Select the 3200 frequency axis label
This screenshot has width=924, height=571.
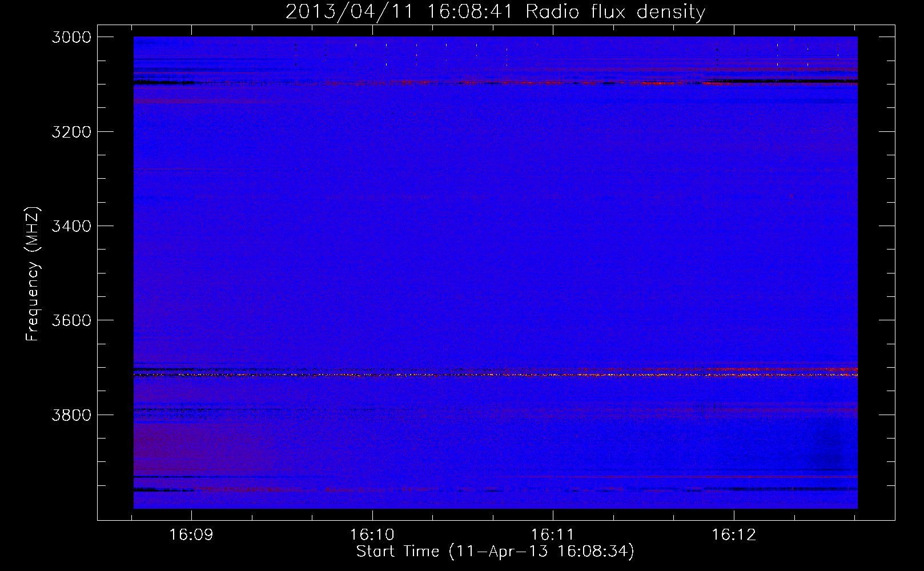[71, 132]
